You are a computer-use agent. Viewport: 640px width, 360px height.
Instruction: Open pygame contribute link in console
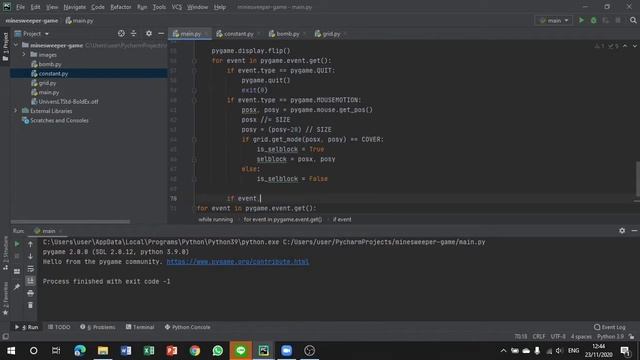click(238, 262)
